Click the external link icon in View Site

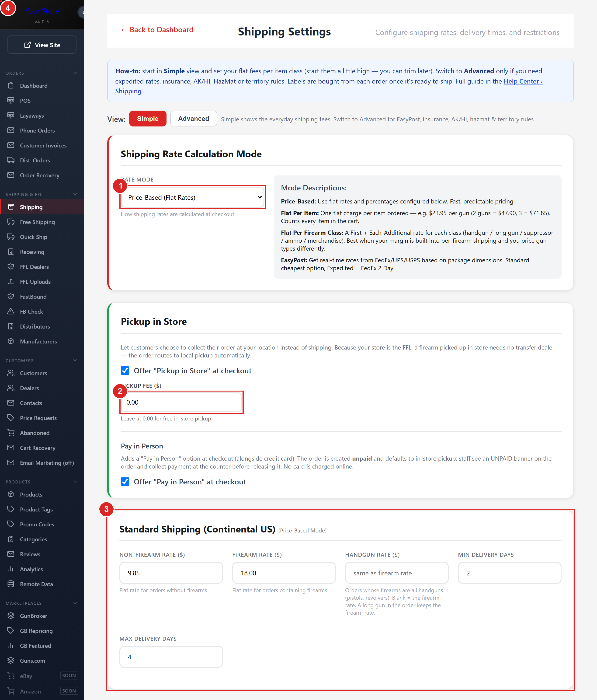point(27,45)
